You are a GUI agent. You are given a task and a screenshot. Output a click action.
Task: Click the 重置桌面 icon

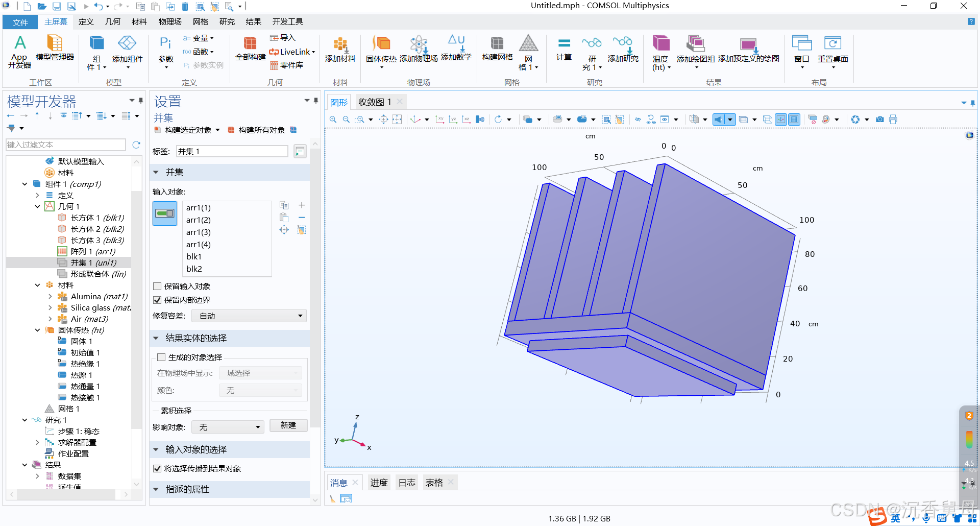point(832,51)
